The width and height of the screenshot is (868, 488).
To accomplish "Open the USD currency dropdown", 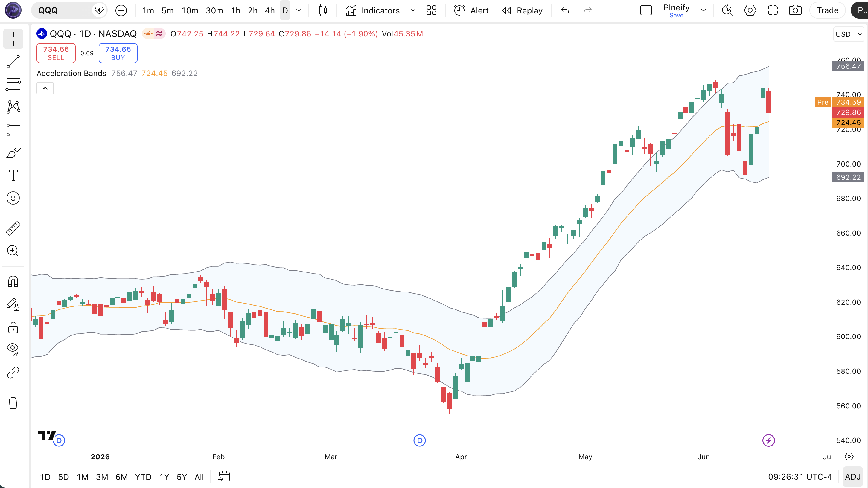I will pyautogui.click(x=848, y=34).
